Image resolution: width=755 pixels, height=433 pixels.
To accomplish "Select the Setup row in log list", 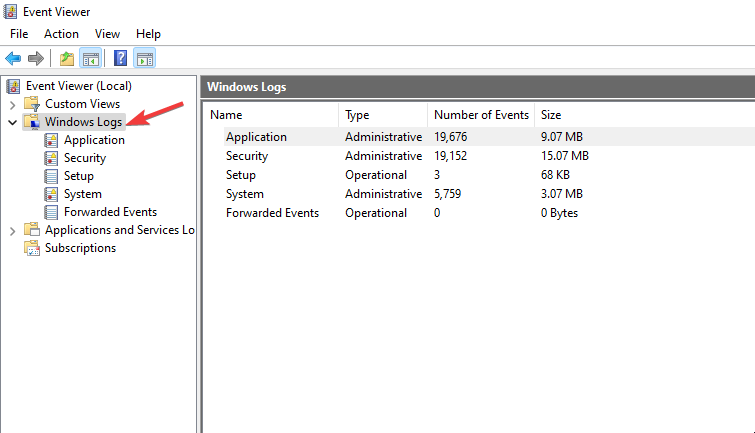I will 241,175.
